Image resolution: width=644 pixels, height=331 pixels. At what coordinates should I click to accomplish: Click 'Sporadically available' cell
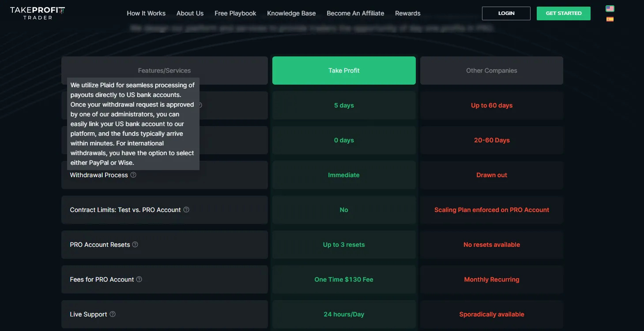click(x=492, y=314)
